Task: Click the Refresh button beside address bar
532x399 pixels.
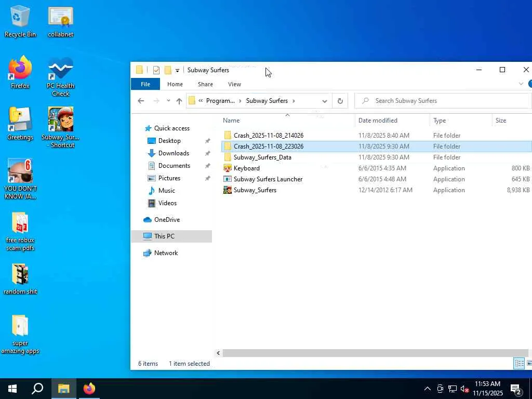Action: pos(340,101)
